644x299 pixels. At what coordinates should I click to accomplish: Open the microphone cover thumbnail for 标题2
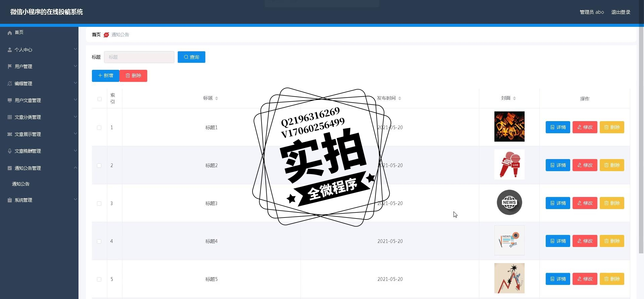click(509, 164)
